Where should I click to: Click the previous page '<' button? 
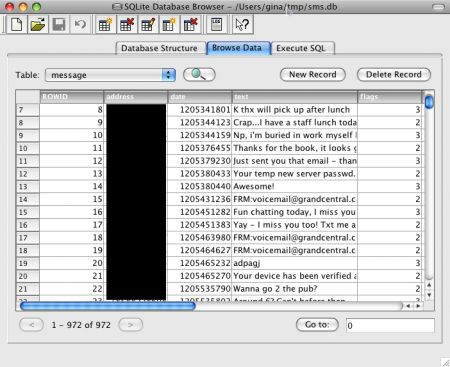(x=31, y=325)
